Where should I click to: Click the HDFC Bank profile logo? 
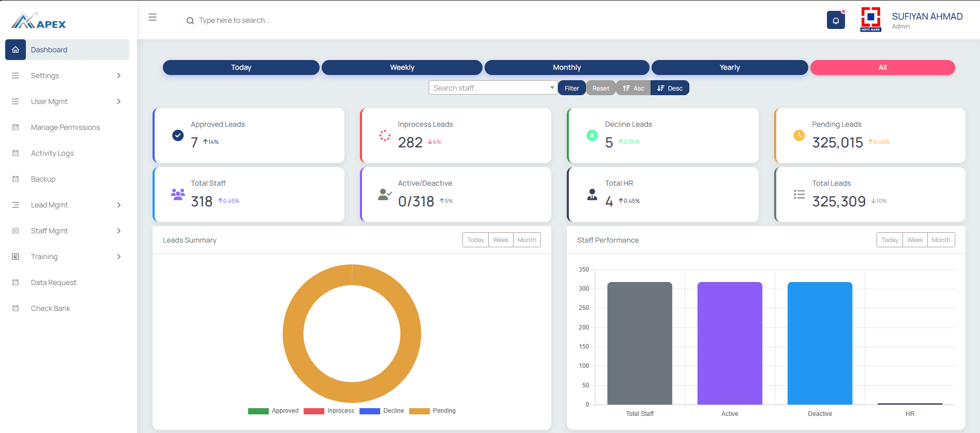[870, 19]
